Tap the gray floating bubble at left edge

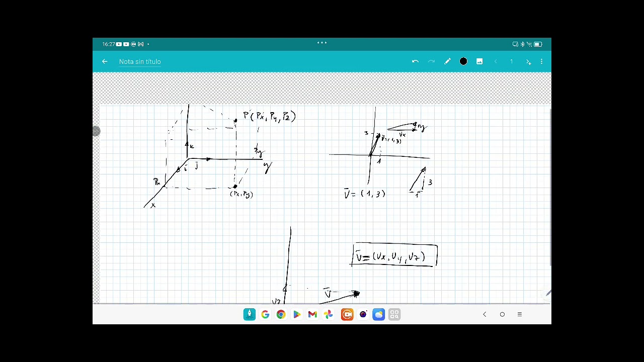pyautogui.click(x=96, y=131)
